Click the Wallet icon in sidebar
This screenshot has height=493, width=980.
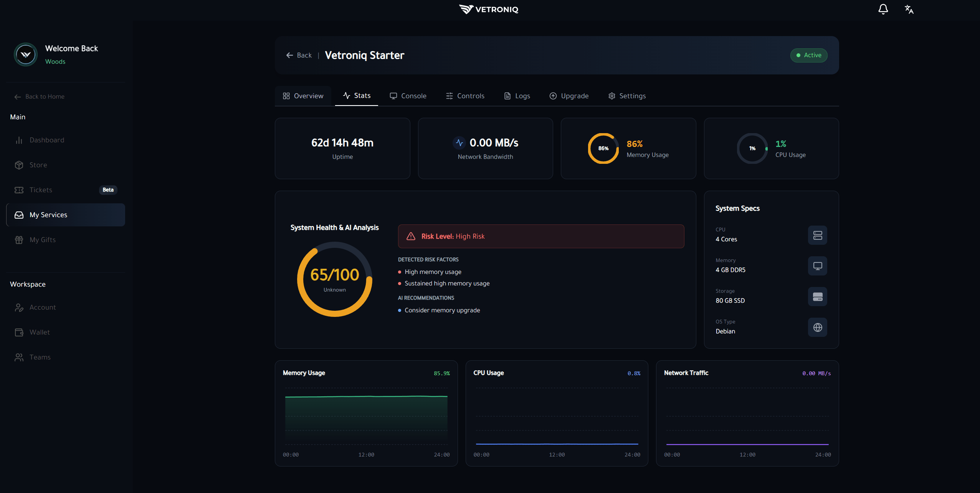point(19,332)
